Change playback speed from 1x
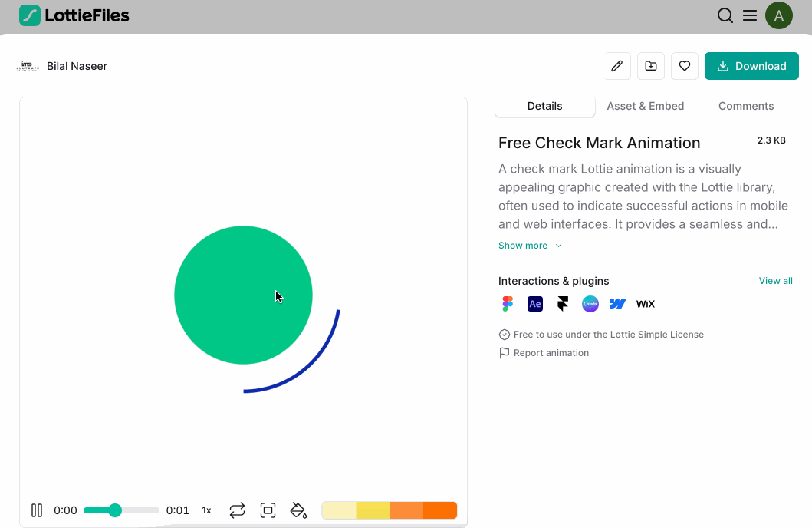Image resolution: width=812 pixels, height=528 pixels. point(206,510)
